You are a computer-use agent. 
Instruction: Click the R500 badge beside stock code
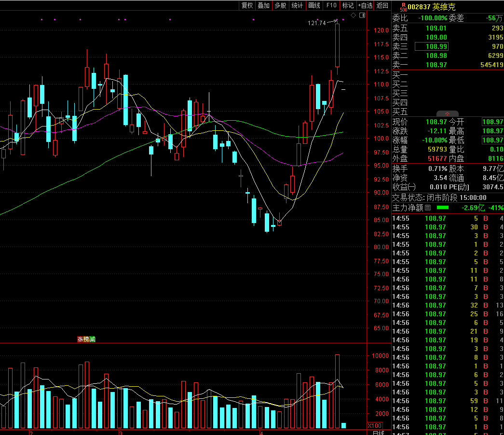pyautogui.click(x=403, y=6)
